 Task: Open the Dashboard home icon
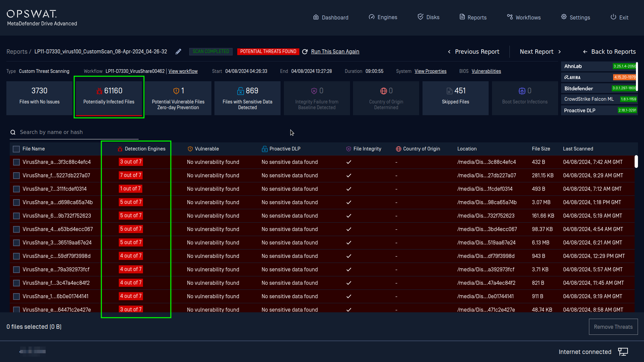pos(316,17)
